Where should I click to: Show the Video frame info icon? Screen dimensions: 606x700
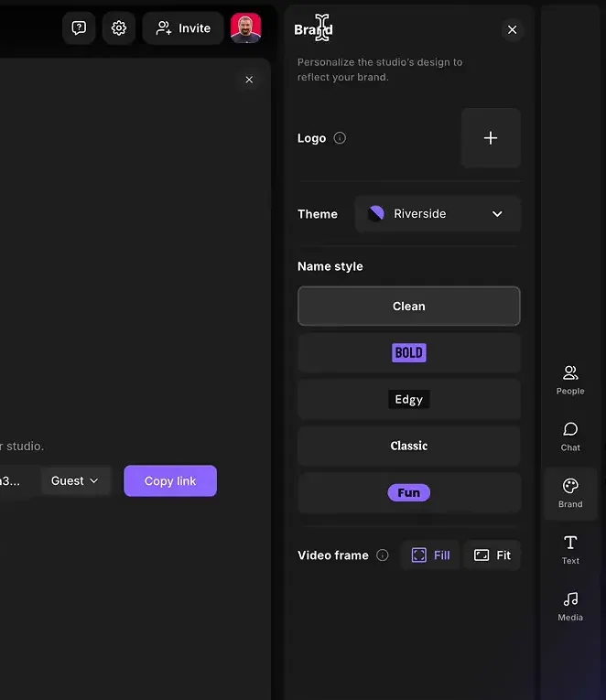pyautogui.click(x=383, y=555)
